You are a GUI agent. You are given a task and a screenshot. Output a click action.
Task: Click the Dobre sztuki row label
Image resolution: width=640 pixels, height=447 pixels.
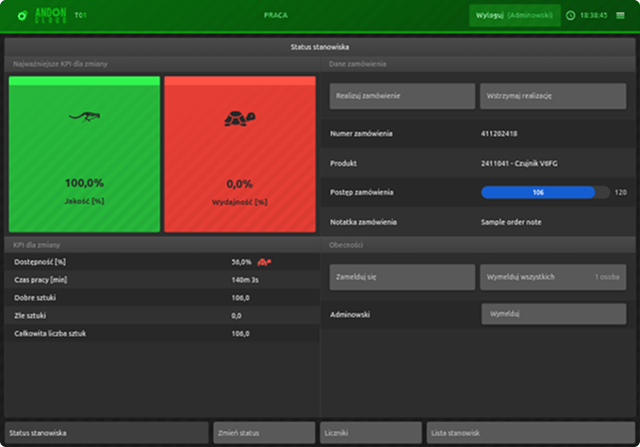click(35, 298)
